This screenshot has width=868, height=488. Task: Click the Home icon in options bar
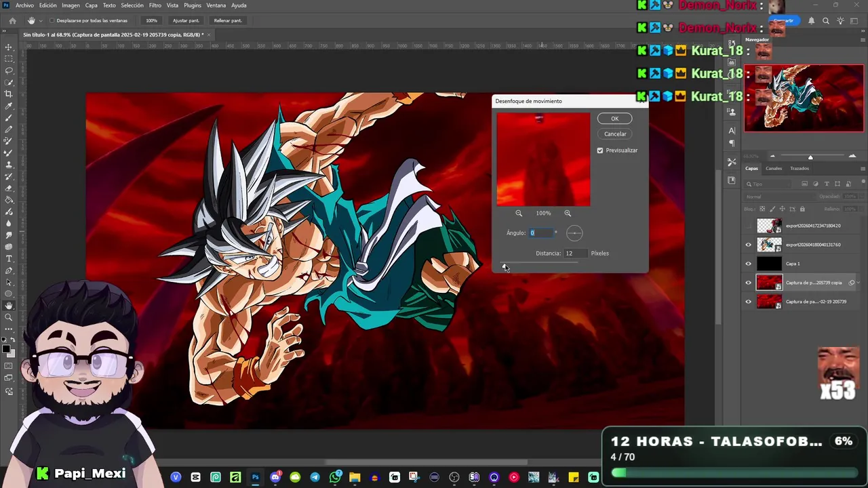point(12,20)
